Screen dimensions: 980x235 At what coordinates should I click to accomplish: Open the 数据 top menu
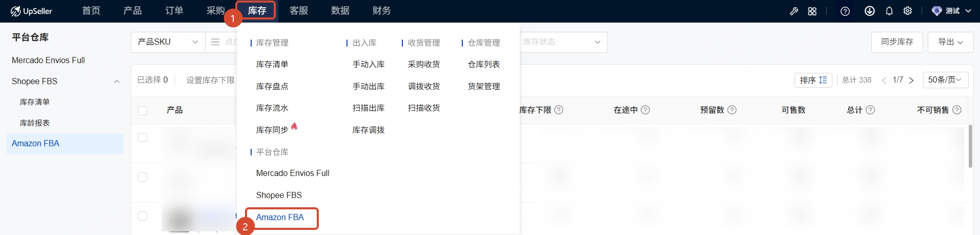click(x=340, y=11)
